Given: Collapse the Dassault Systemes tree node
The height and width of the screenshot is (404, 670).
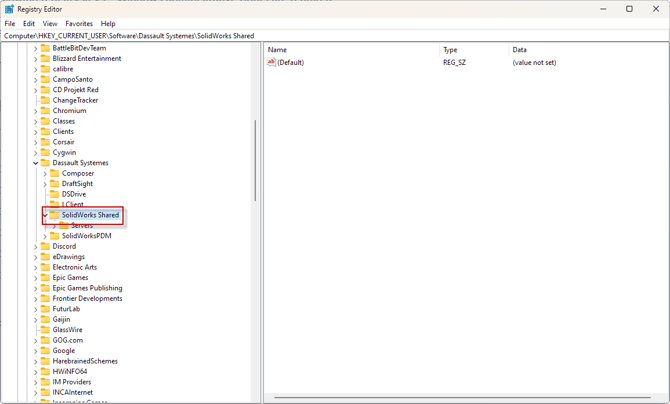Looking at the screenshot, I should pyautogui.click(x=36, y=163).
